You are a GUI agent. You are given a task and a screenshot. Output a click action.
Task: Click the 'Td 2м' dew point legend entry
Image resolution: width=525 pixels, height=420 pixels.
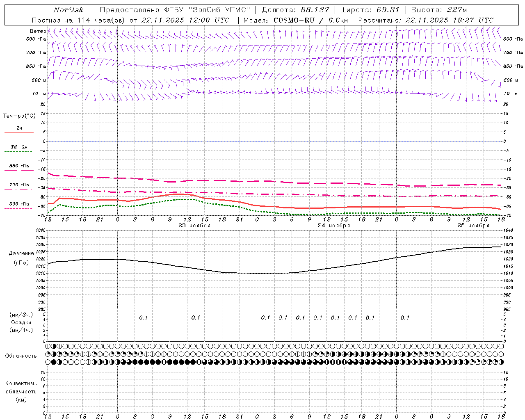(19, 147)
